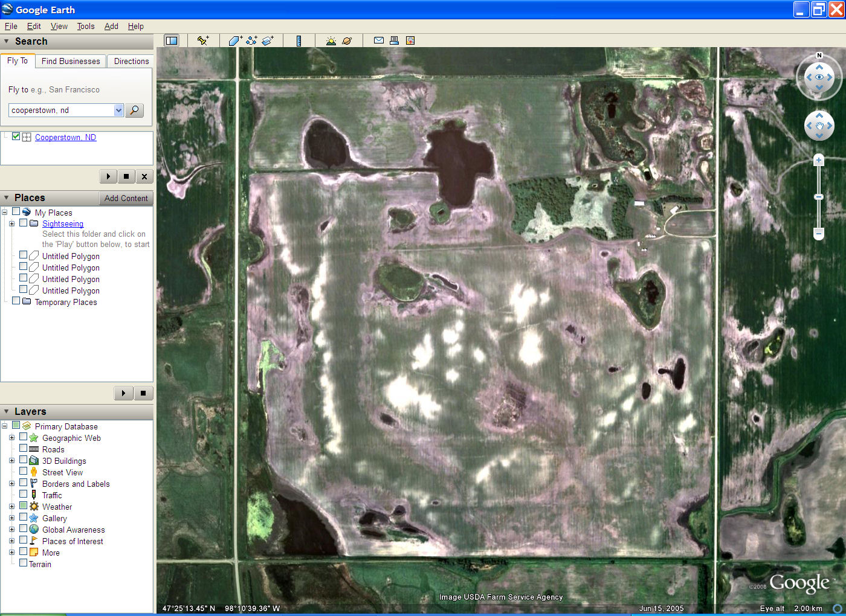
Task: Click the Fly to text input field
Action: [61, 110]
